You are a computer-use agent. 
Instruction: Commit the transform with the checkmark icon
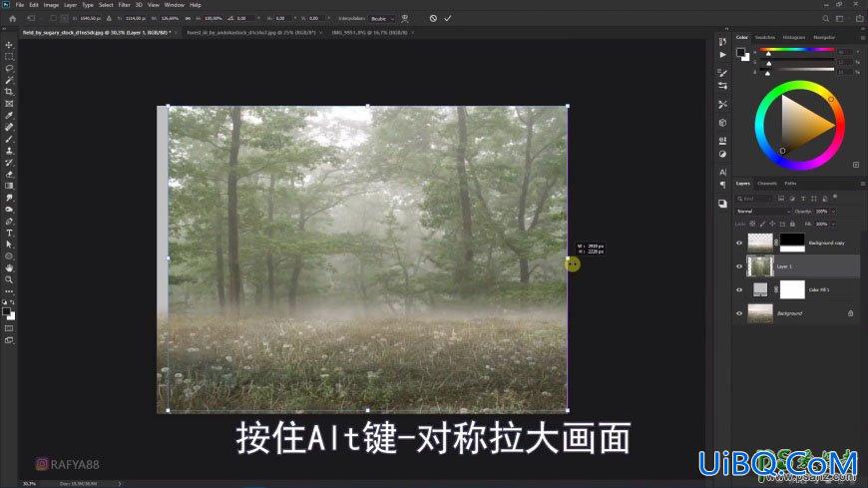point(448,18)
